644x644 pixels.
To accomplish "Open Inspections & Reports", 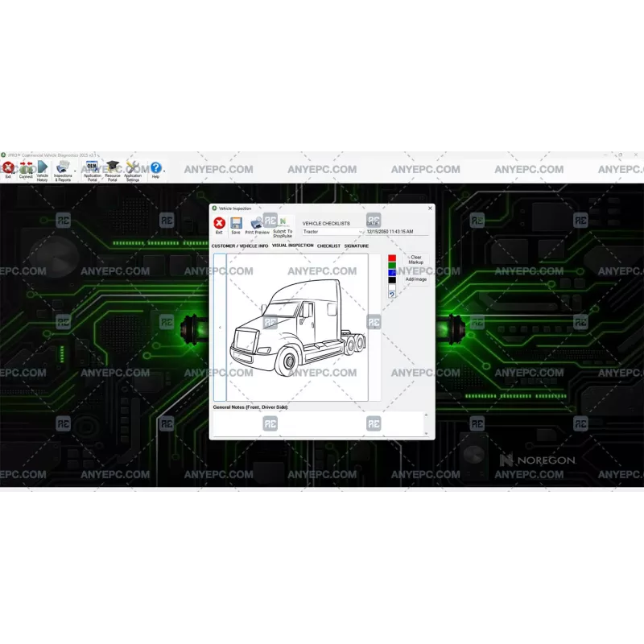I will (x=62, y=169).
